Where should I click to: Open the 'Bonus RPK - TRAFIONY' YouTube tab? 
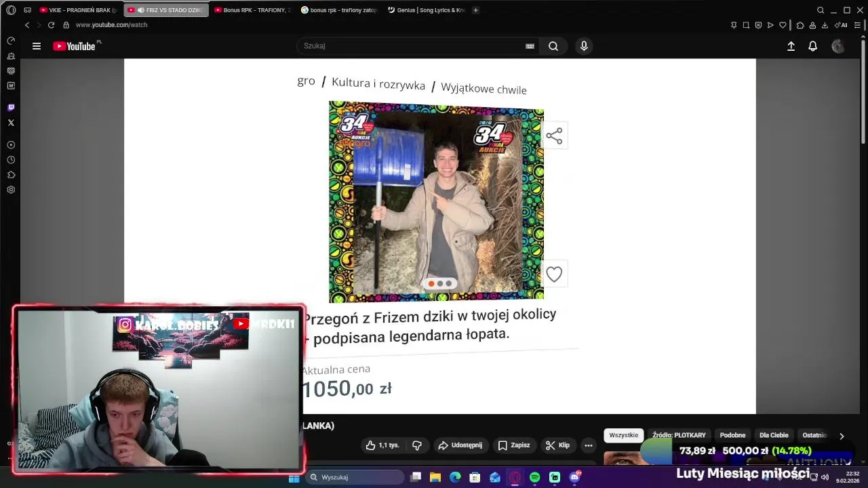[252, 10]
